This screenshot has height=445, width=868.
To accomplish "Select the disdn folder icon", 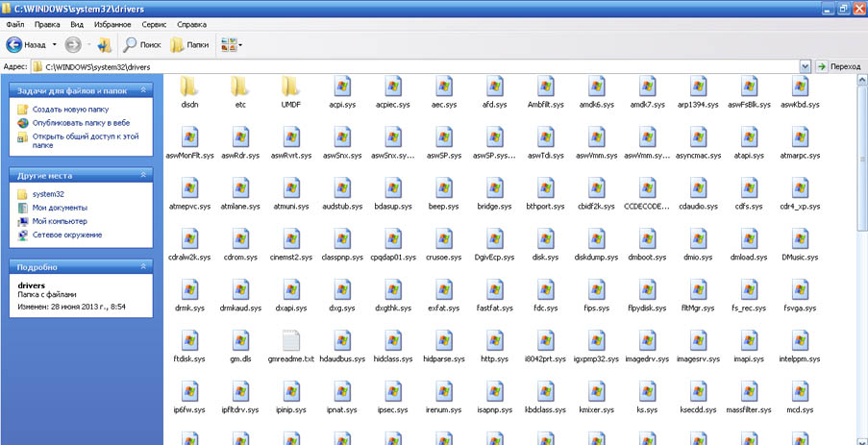I will tap(189, 86).
